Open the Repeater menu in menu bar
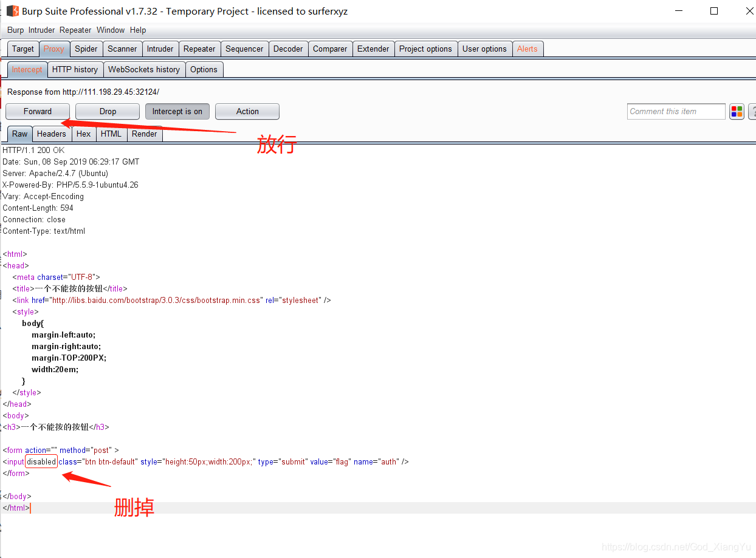The image size is (756, 558). point(75,30)
